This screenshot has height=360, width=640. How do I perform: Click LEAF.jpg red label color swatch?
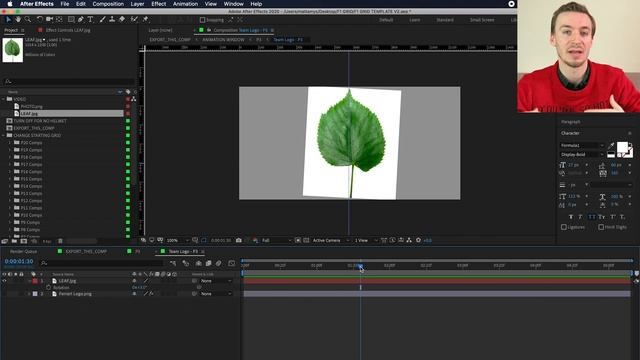point(35,281)
